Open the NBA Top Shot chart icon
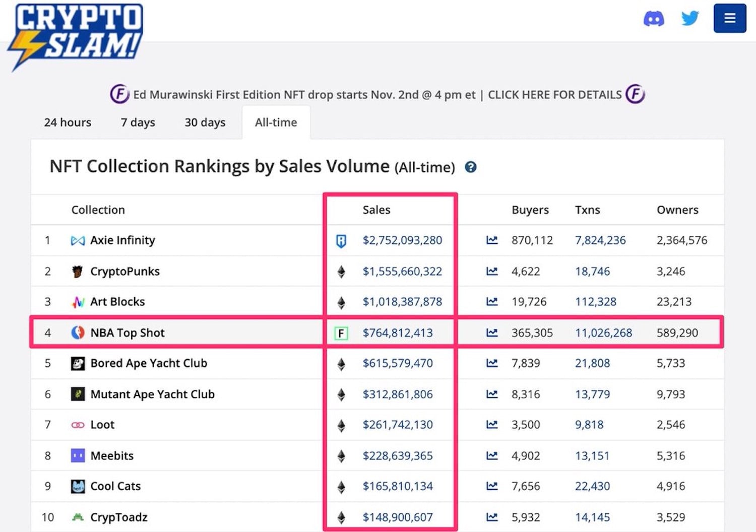The height and width of the screenshot is (532, 756). click(x=492, y=333)
